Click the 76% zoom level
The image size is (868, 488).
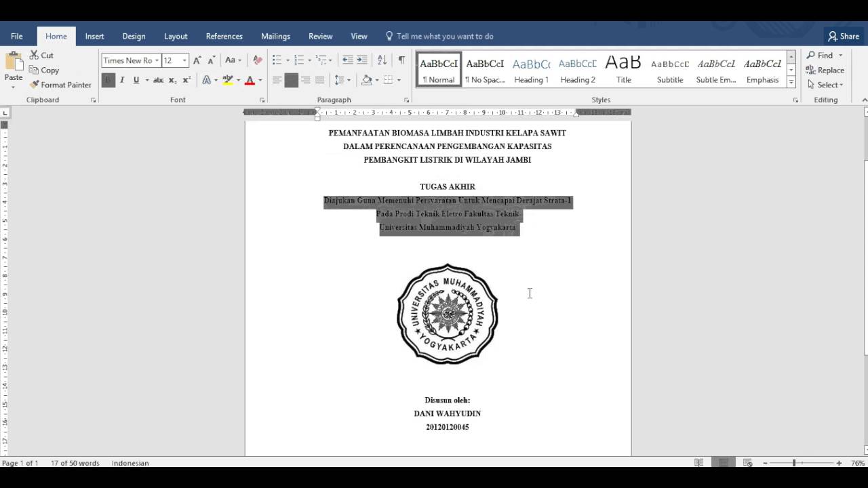pyautogui.click(x=858, y=463)
